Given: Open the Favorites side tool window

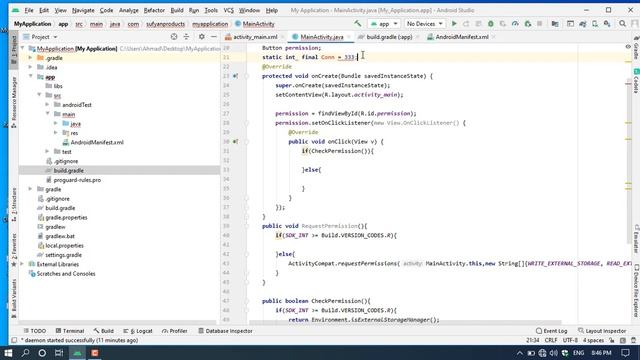Looking at the screenshot, I should [x=13, y=250].
